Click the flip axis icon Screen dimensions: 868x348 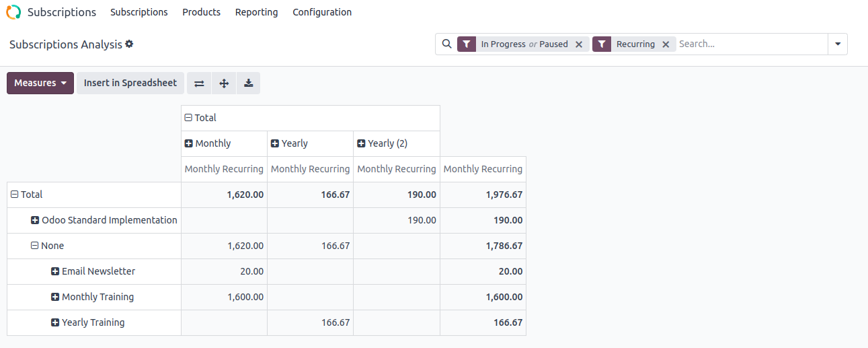(199, 83)
